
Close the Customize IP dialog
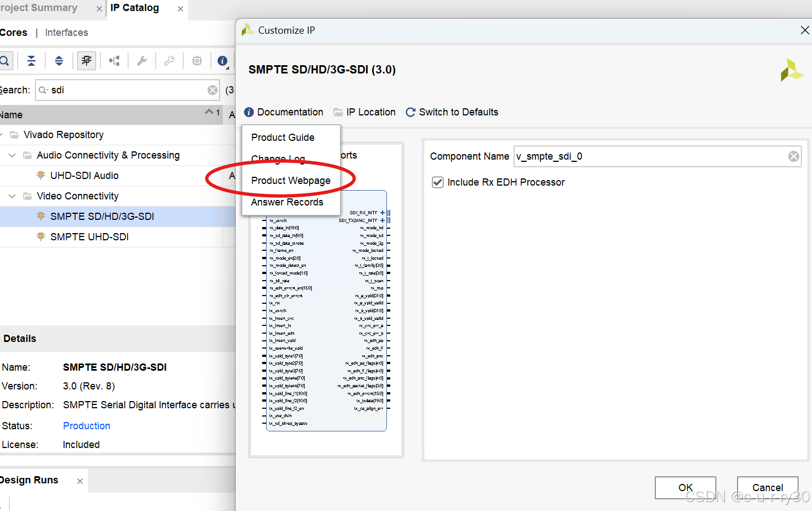[805, 30]
